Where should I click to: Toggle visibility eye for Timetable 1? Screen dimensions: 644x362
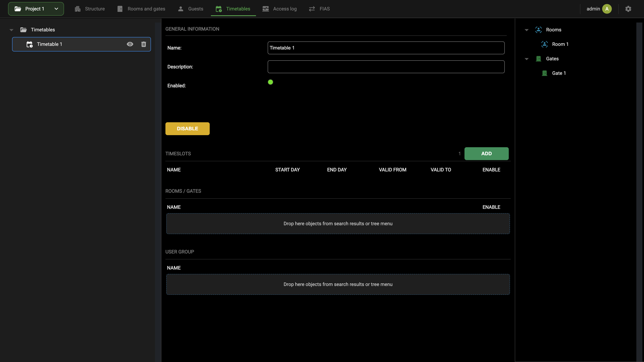click(130, 44)
